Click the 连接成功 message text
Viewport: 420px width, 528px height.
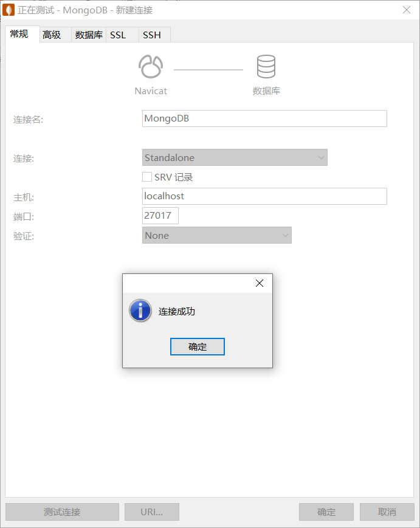point(176,312)
